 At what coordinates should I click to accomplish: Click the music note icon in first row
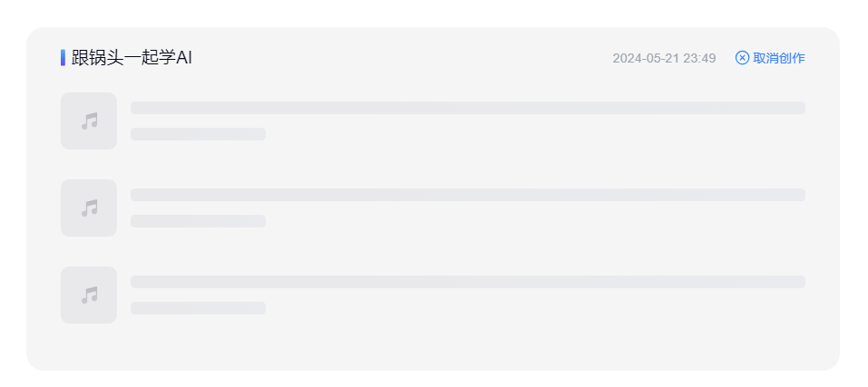(89, 121)
